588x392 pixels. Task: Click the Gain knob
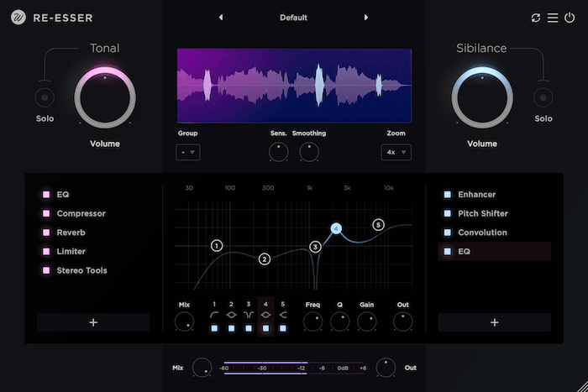367,322
